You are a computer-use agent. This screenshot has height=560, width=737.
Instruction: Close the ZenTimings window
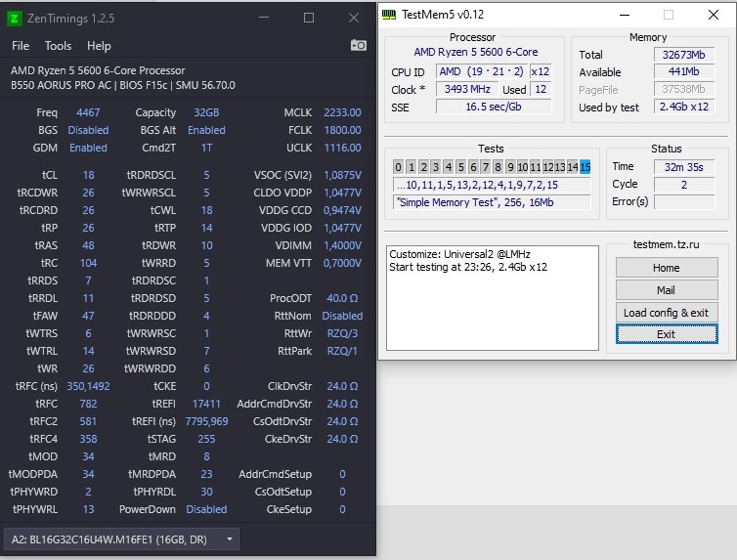pos(354,18)
